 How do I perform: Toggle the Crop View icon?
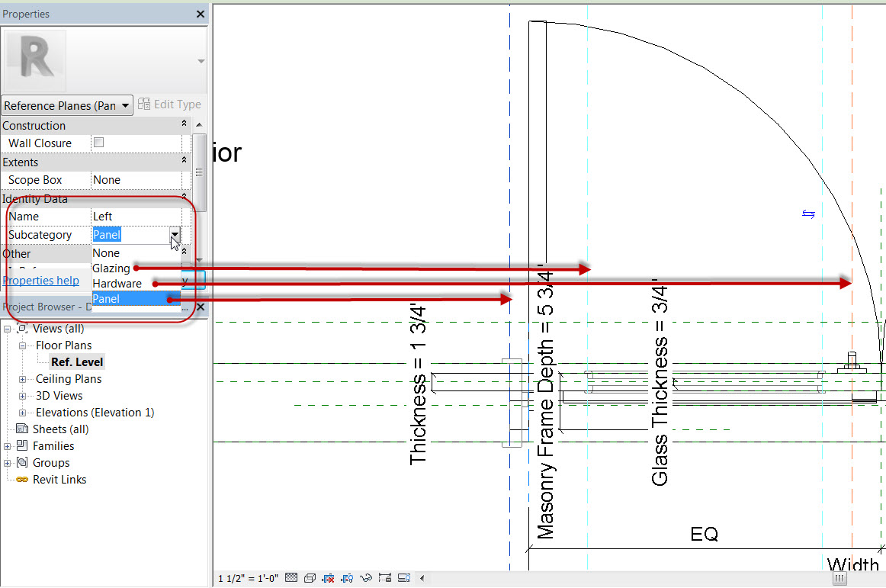[328, 577]
